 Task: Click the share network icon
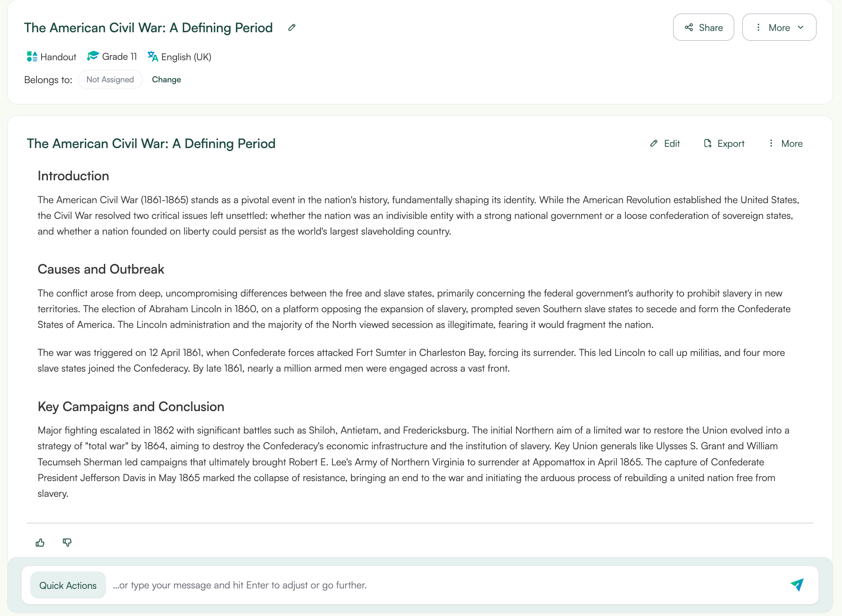tap(689, 27)
